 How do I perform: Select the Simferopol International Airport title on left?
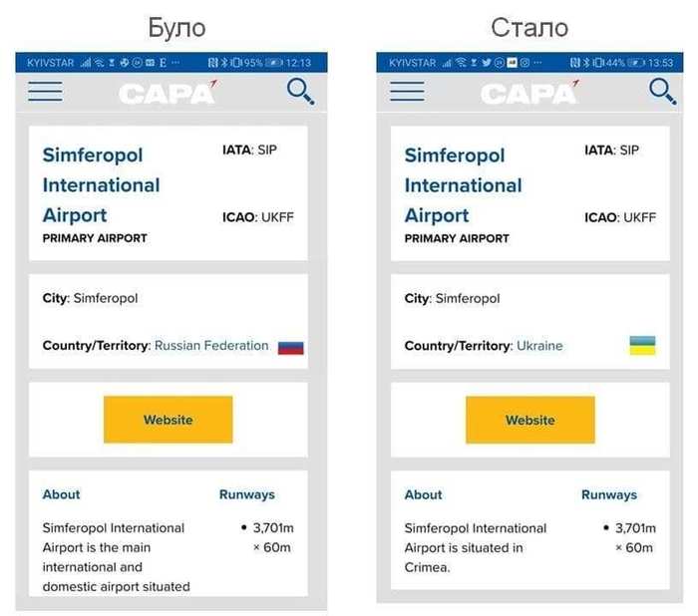[101, 184]
